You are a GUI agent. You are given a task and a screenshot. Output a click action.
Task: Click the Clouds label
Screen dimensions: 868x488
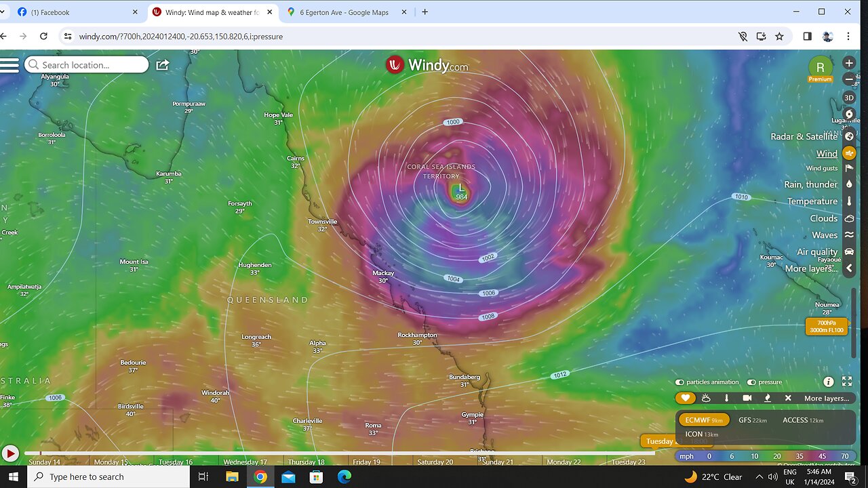(x=824, y=218)
